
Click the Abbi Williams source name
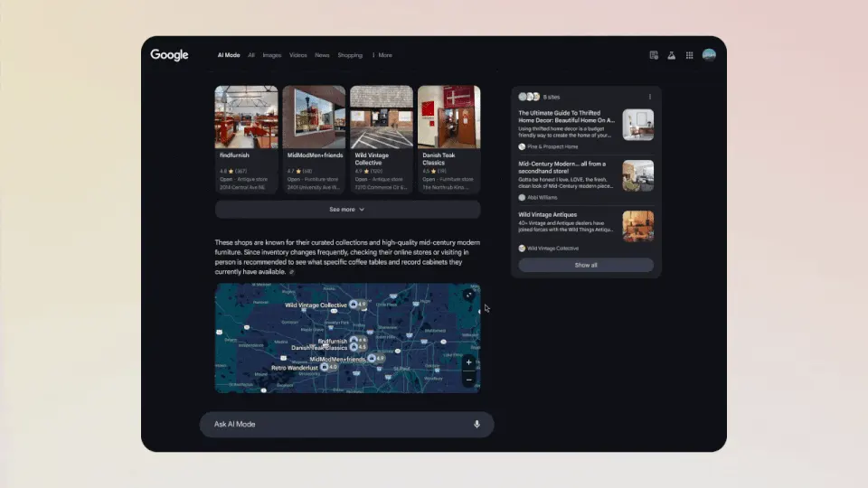click(542, 198)
